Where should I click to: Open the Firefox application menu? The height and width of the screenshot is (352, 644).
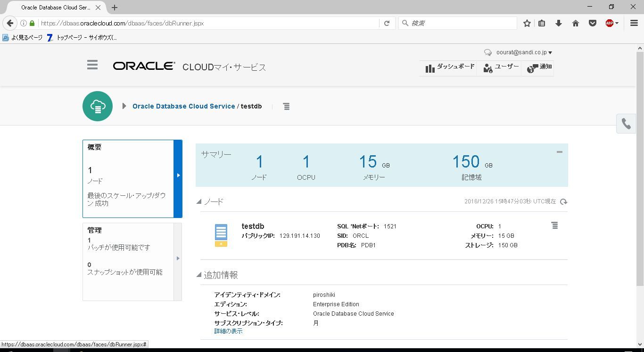(x=634, y=23)
